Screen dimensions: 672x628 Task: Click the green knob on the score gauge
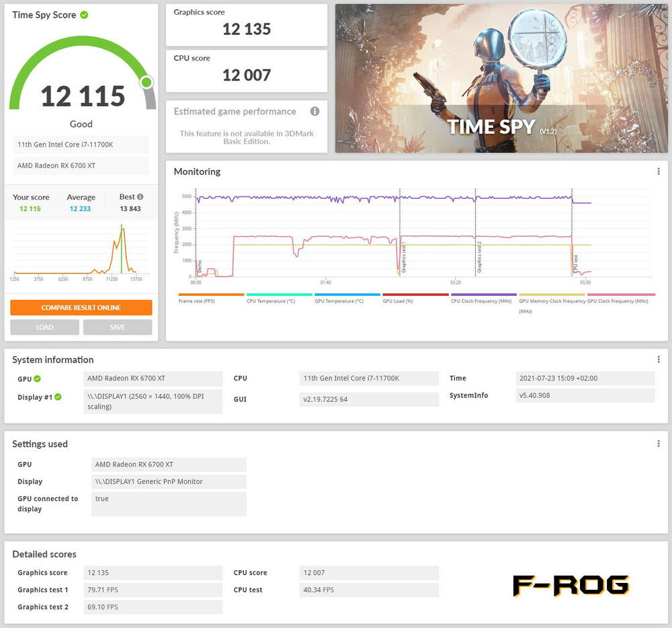coord(146,83)
